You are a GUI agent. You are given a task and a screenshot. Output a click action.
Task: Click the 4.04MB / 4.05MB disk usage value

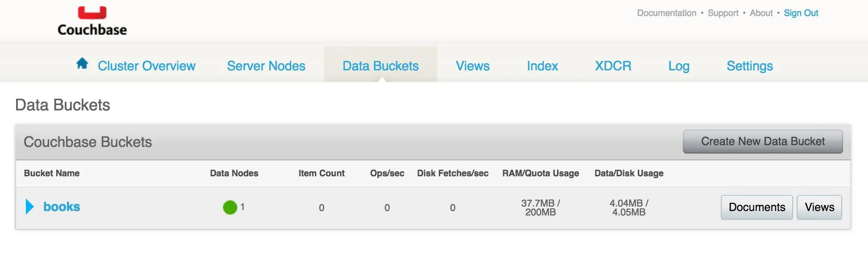tap(629, 208)
